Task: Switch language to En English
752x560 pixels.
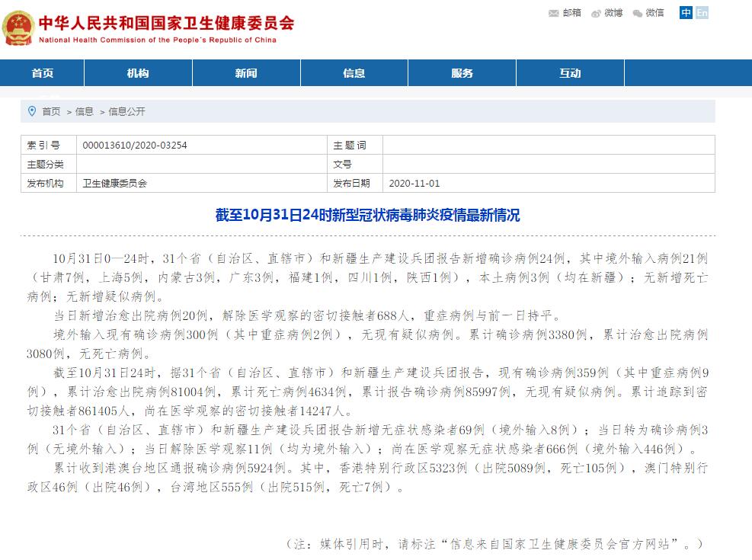Action: tap(702, 13)
